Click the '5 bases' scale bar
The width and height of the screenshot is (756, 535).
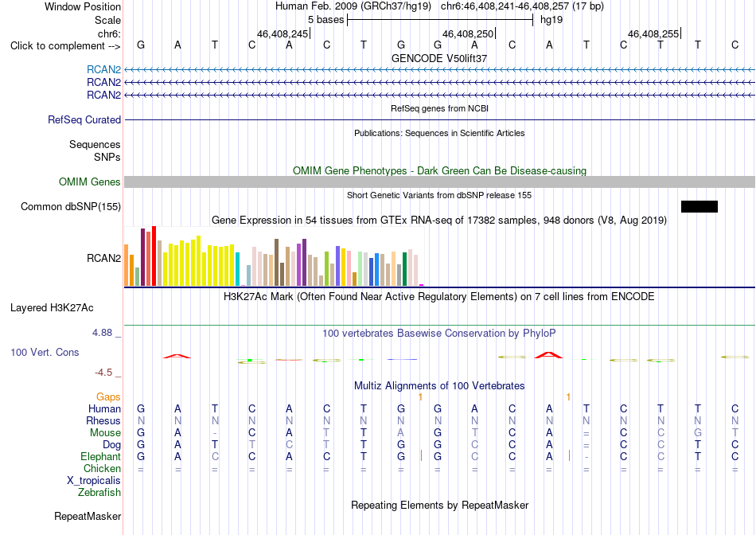[x=440, y=20]
